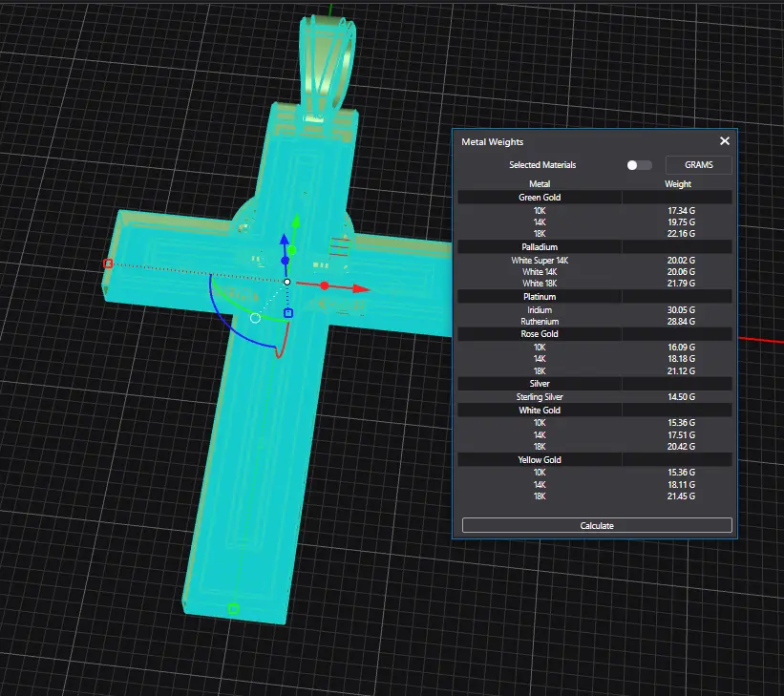This screenshot has width=784, height=696.
Task: Click the Platinum section header
Action: click(540, 297)
